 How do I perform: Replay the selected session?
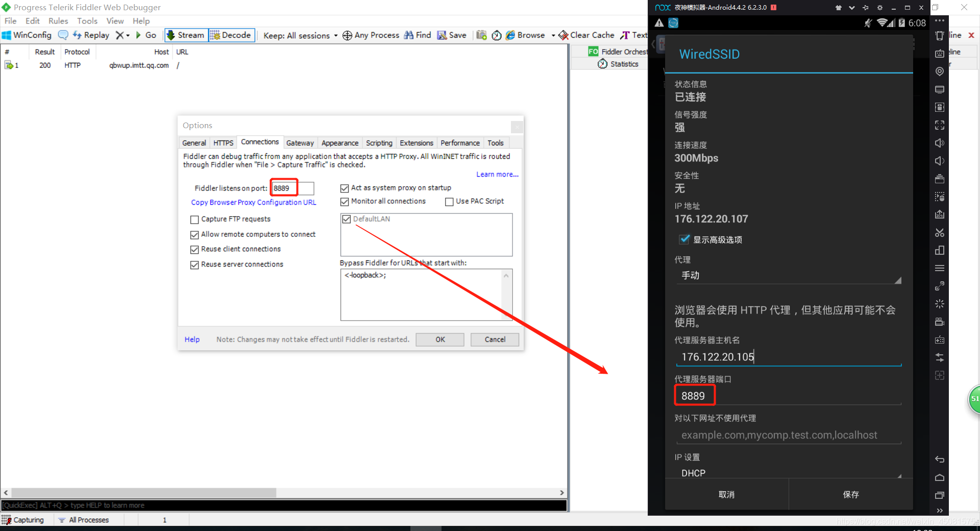coord(91,35)
